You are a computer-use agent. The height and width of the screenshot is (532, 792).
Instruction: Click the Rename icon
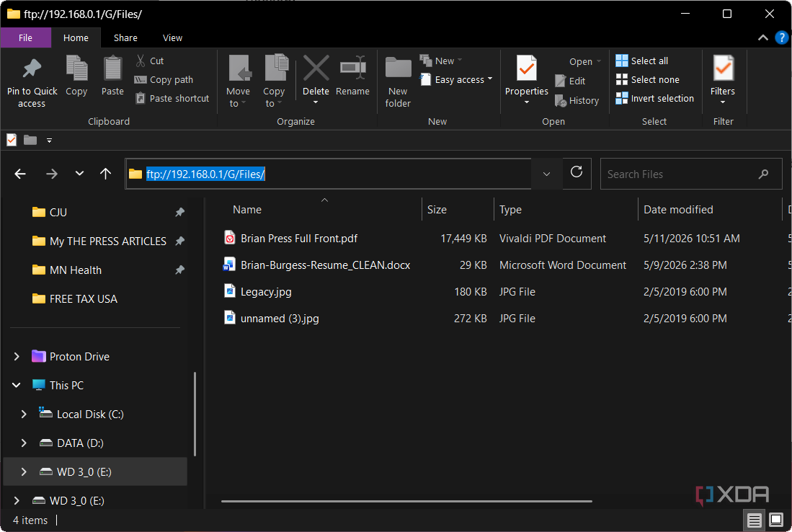coord(352,68)
